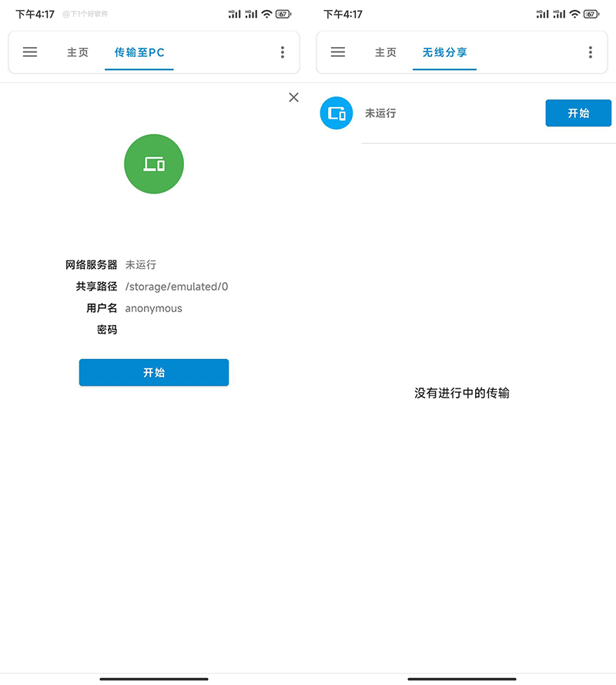Close the network server panel with the X
616x685 pixels.
coord(293,97)
